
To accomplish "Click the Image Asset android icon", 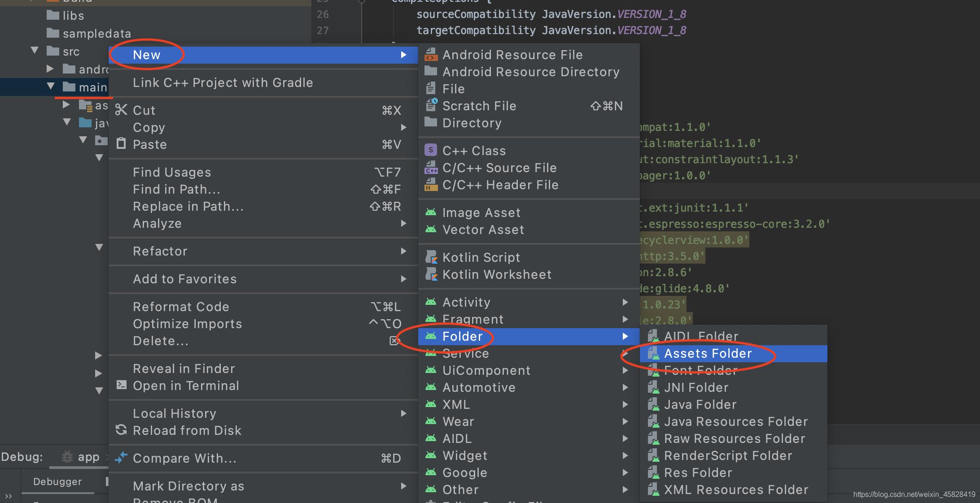I will click(431, 212).
